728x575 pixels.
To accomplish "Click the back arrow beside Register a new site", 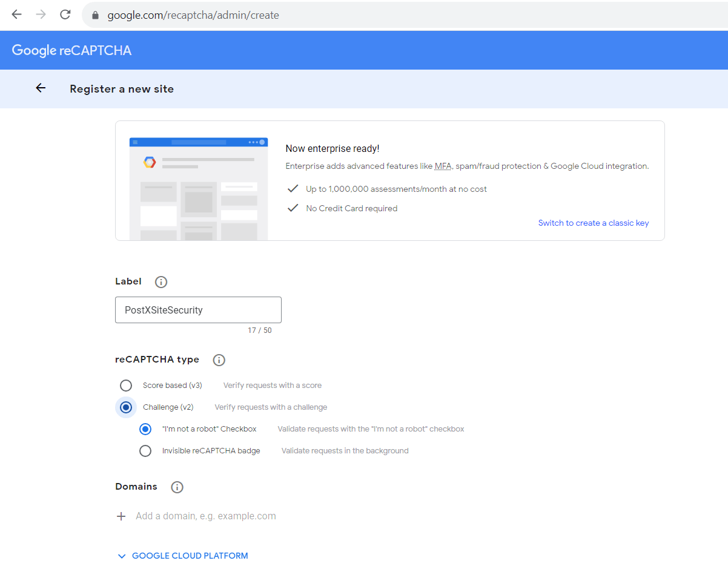I will (40, 88).
